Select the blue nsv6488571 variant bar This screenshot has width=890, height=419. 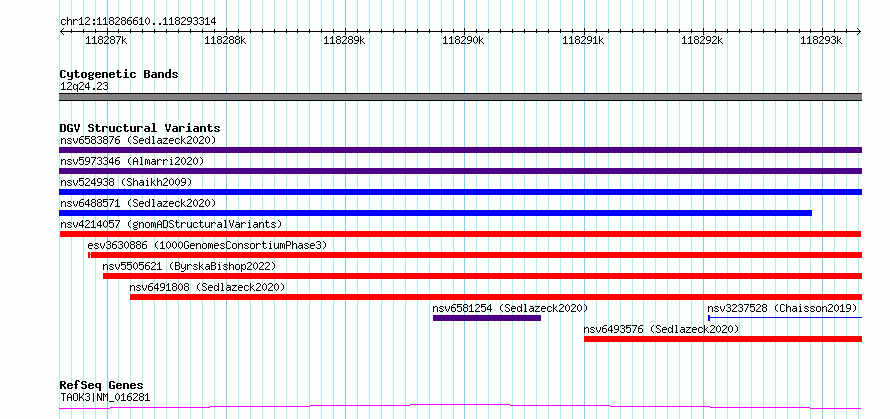pos(435,213)
